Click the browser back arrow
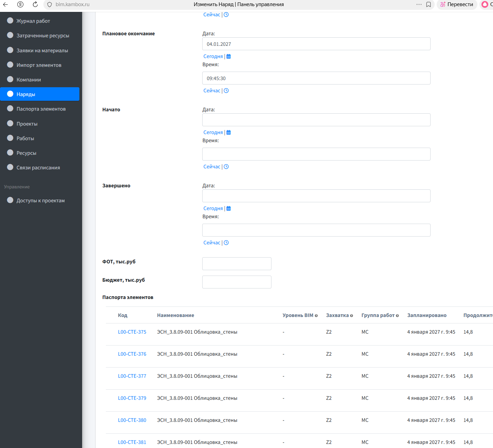The width and height of the screenshot is (493, 448). [x=5, y=4]
